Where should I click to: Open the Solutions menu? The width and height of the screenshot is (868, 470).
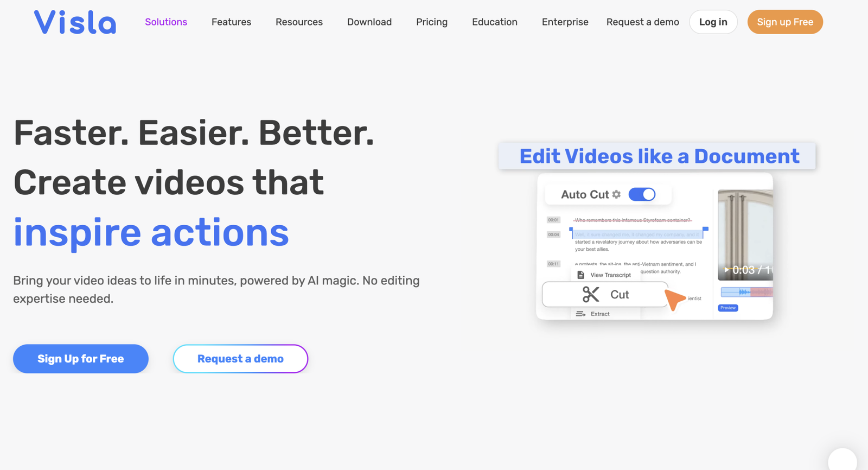(x=166, y=22)
